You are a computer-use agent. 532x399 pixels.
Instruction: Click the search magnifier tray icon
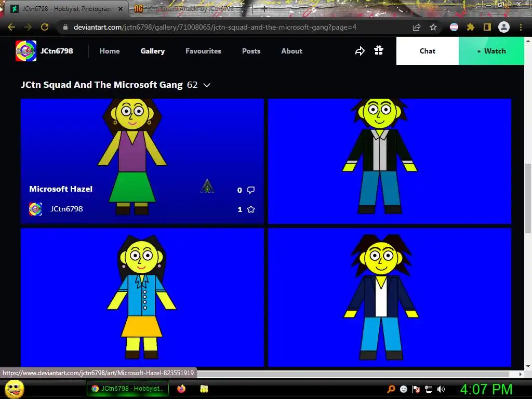pyautogui.click(x=391, y=389)
